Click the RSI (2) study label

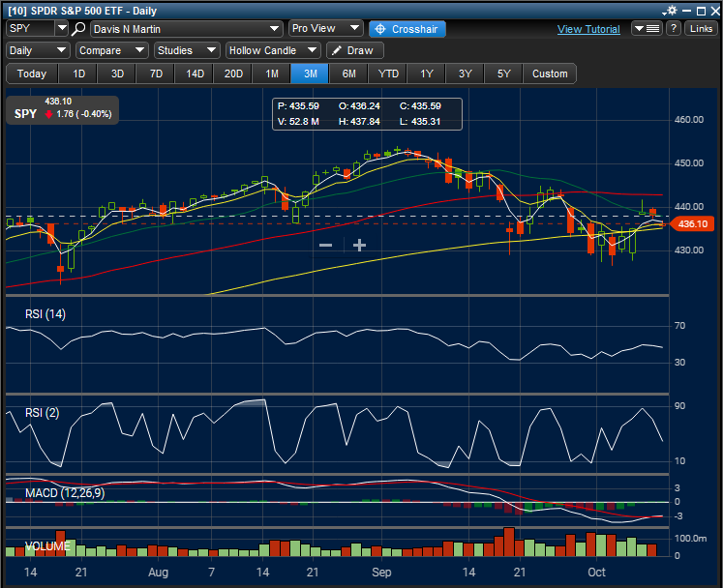point(42,412)
